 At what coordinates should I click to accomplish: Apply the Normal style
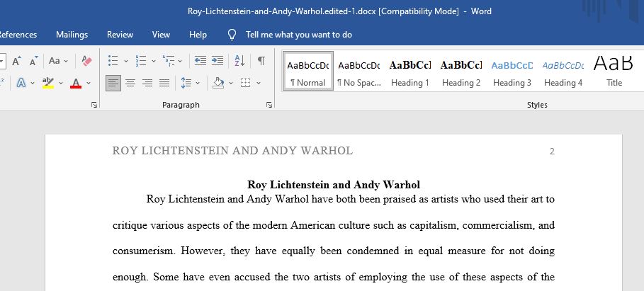tap(308, 71)
